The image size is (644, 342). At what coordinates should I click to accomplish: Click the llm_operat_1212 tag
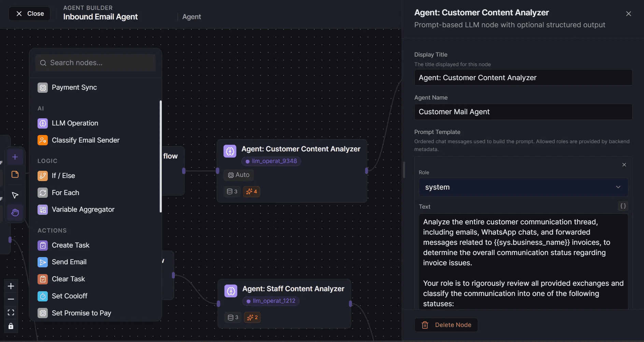[271, 301]
